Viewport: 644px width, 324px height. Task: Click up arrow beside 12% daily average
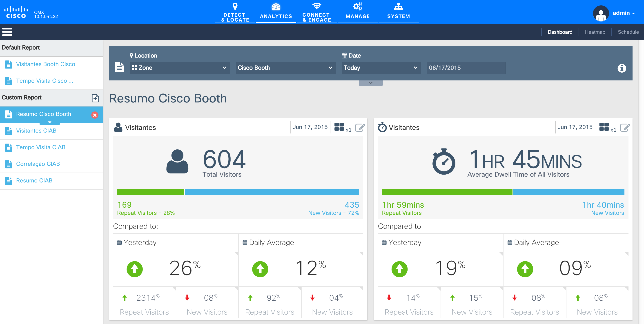point(260,269)
